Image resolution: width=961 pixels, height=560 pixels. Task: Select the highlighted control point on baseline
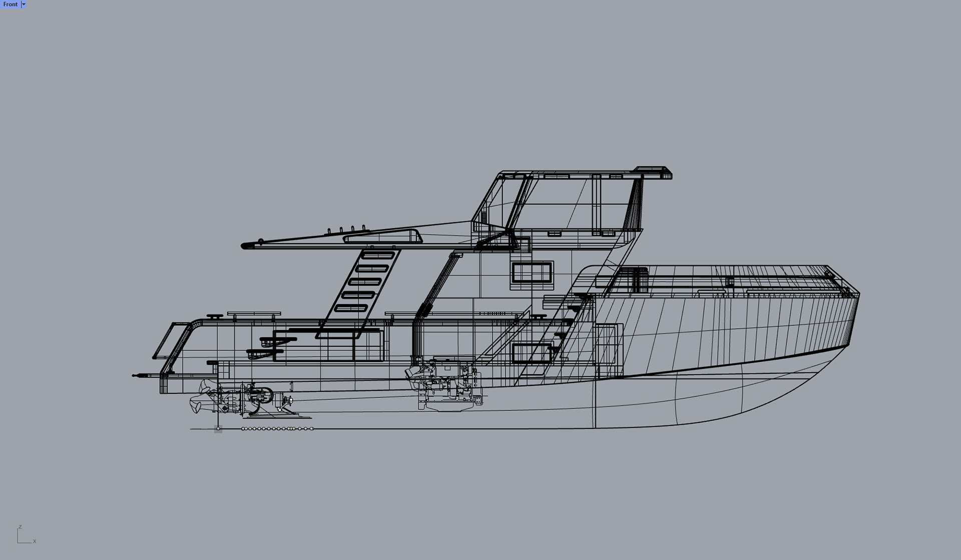tap(218, 429)
